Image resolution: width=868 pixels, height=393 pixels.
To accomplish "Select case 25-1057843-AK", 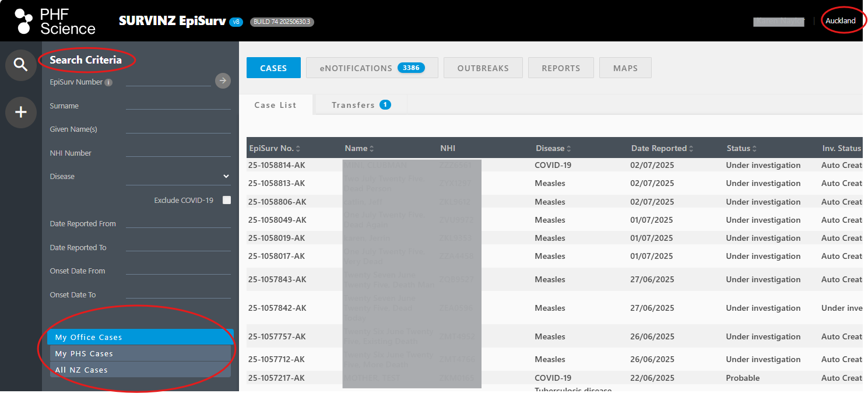I will coord(277,280).
